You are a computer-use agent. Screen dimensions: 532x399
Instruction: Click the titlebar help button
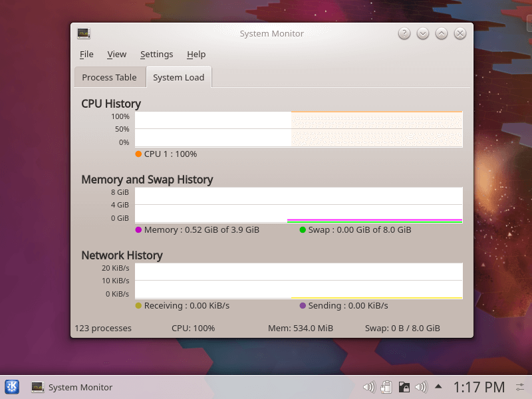(x=404, y=33)
